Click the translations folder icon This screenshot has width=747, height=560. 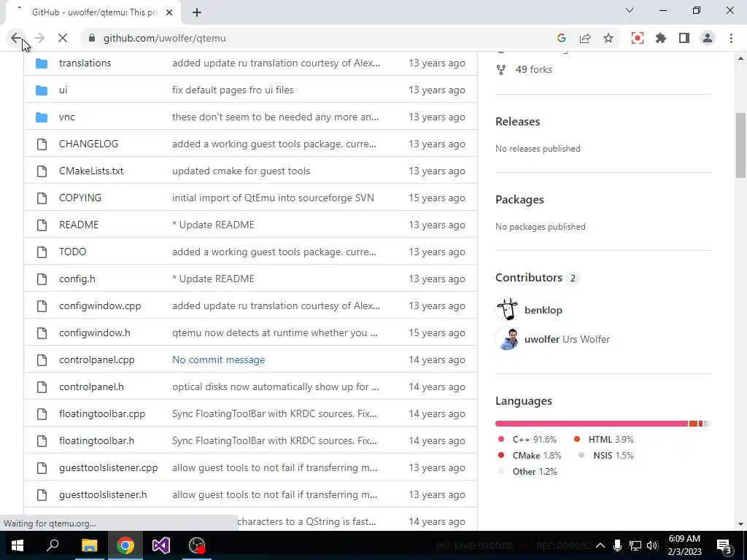[42, 63]
